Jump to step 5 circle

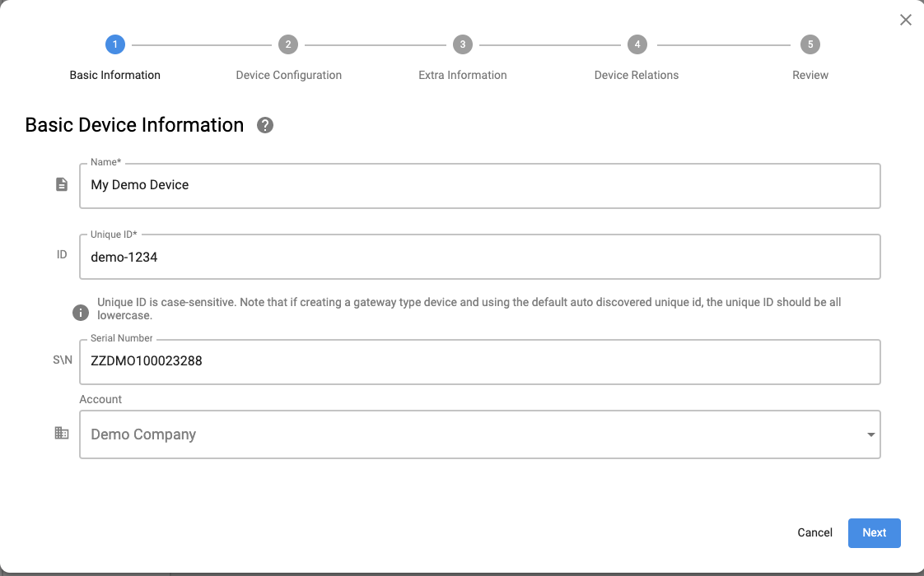coord(810,44)
